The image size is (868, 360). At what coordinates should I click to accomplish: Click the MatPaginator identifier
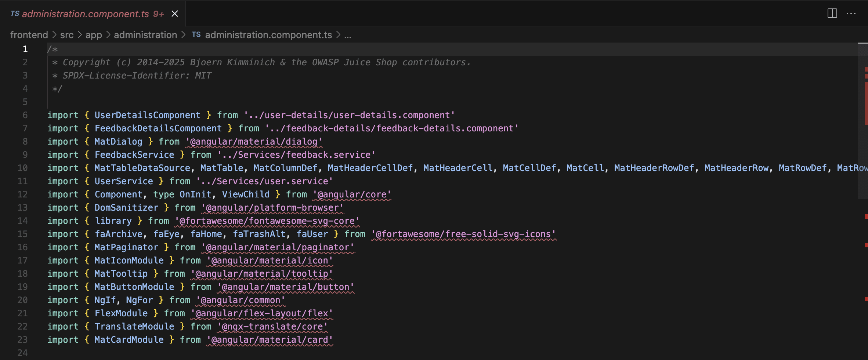tap(126, 247)
